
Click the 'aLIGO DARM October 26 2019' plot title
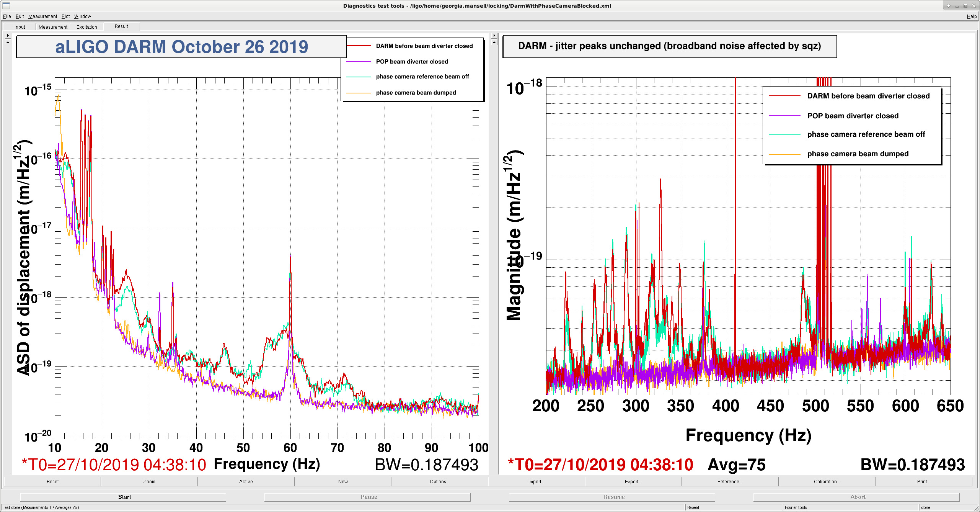pyautogui.click(x=181, y=47)
